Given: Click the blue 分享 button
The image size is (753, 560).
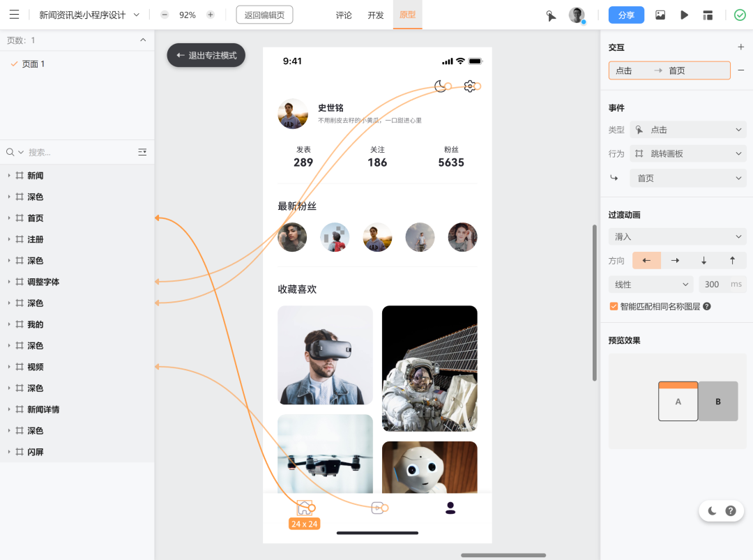Looking at the screenshot, I should [x=626, y=15].
